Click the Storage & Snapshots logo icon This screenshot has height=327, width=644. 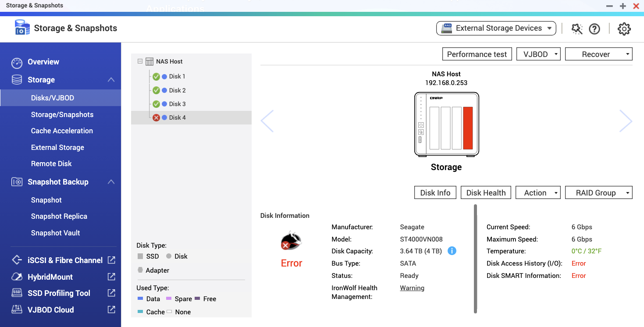tap(22, 27)
